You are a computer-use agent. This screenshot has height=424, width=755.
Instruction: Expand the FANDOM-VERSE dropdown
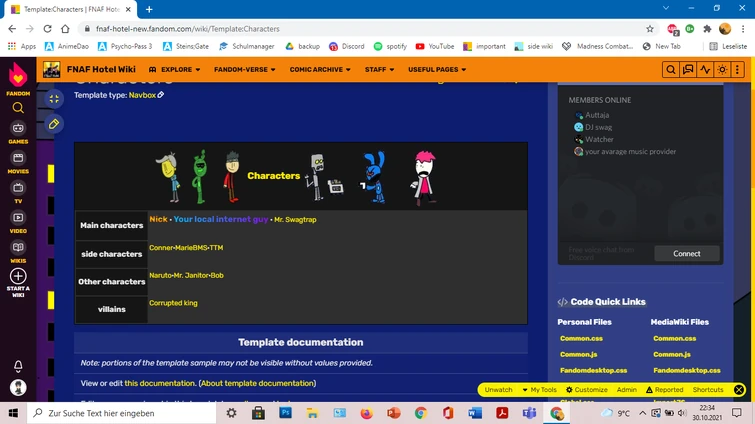(245, 69)
